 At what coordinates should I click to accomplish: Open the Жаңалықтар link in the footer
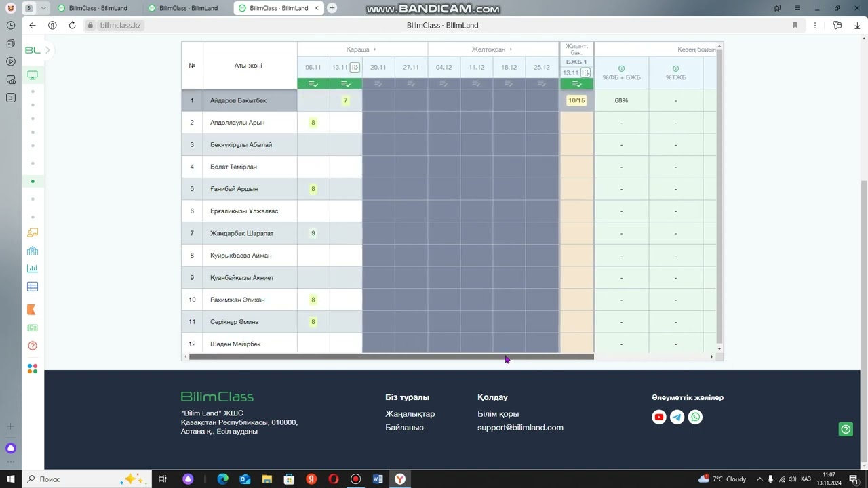[x=410, y=414]
